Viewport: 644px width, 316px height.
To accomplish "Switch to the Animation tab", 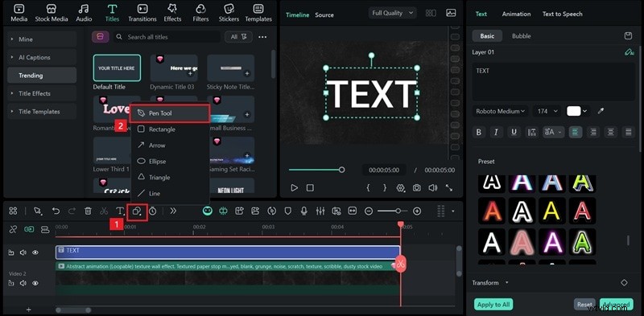I will (x=515, y=14).
